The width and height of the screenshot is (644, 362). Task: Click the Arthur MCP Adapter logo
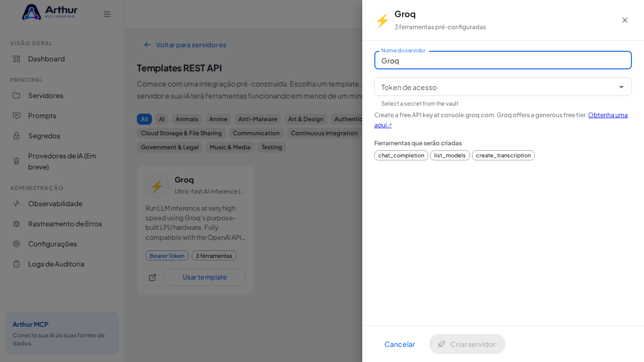49,12
